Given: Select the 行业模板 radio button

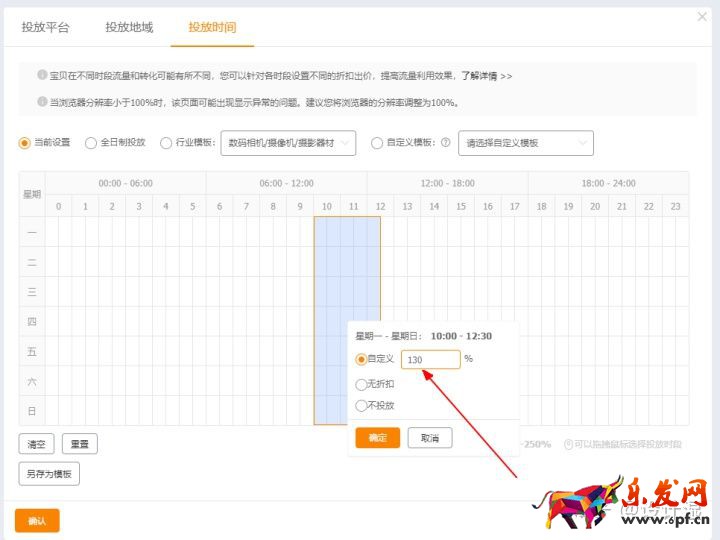Looking at the screenshot, I should (165, 143).
